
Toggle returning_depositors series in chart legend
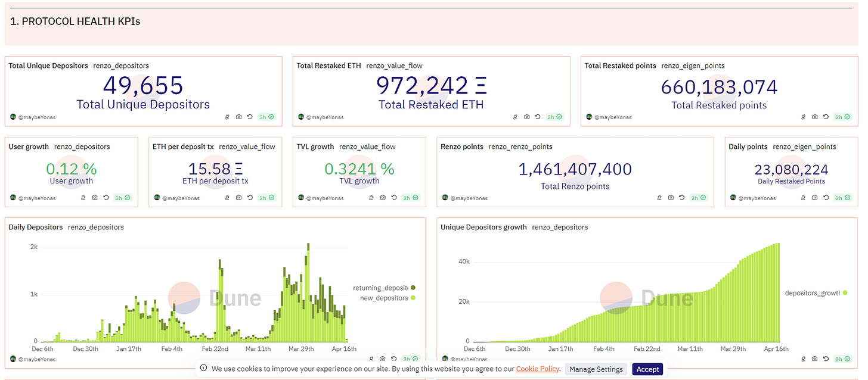coord(384,288)
